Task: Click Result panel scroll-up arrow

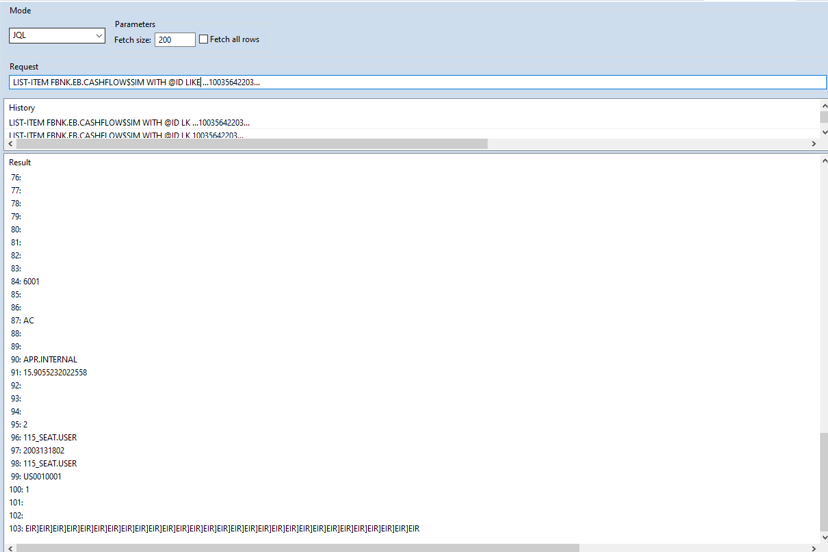Action: click(x=823, y=160)
